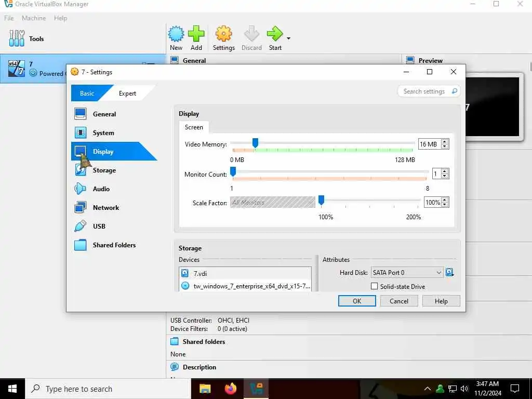Open the Display settings category

(103, 151)
